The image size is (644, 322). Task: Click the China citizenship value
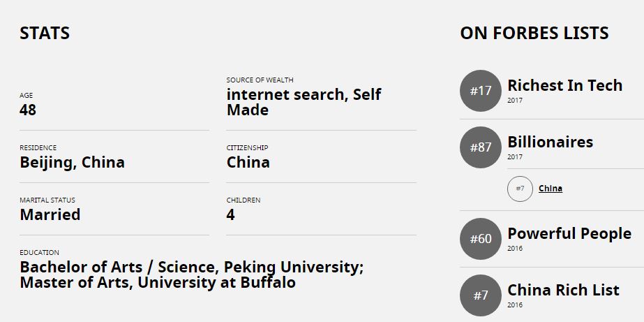(248, 163)
